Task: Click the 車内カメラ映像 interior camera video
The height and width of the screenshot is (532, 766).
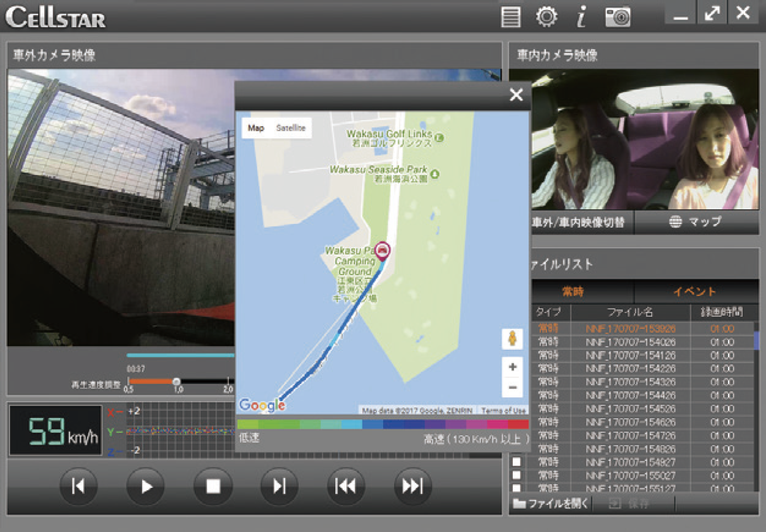Action: pyautogui.click(x=645, y=139)
